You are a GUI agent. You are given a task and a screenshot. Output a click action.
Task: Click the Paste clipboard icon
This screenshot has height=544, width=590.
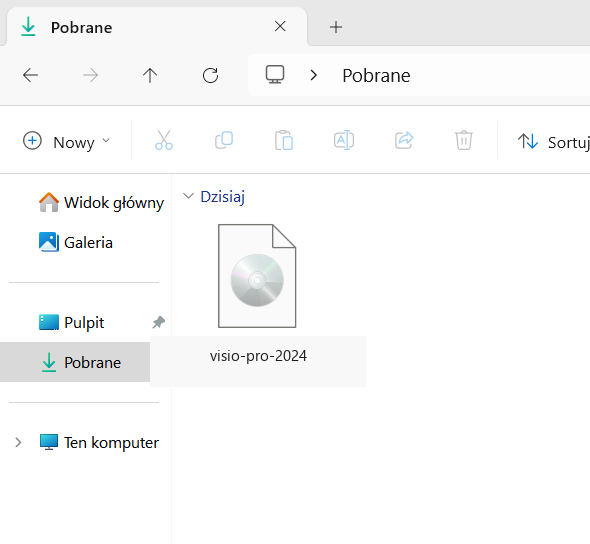(284, 140)
